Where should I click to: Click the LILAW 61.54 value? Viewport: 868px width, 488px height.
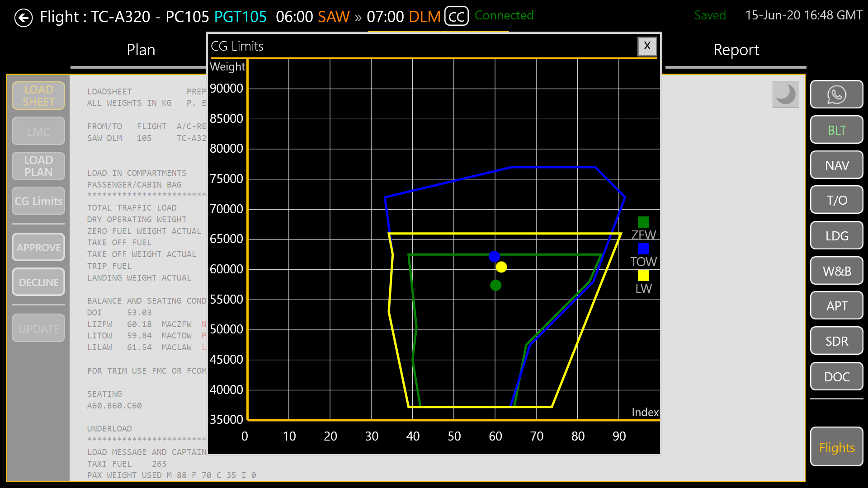[139, 347]
